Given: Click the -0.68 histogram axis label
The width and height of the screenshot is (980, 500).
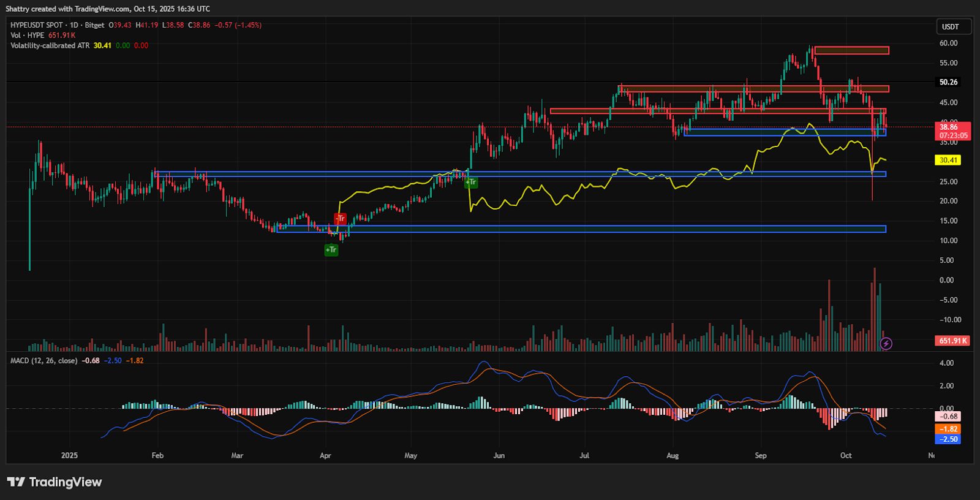Looking at the screenshot, I should (x=948, y=417).
